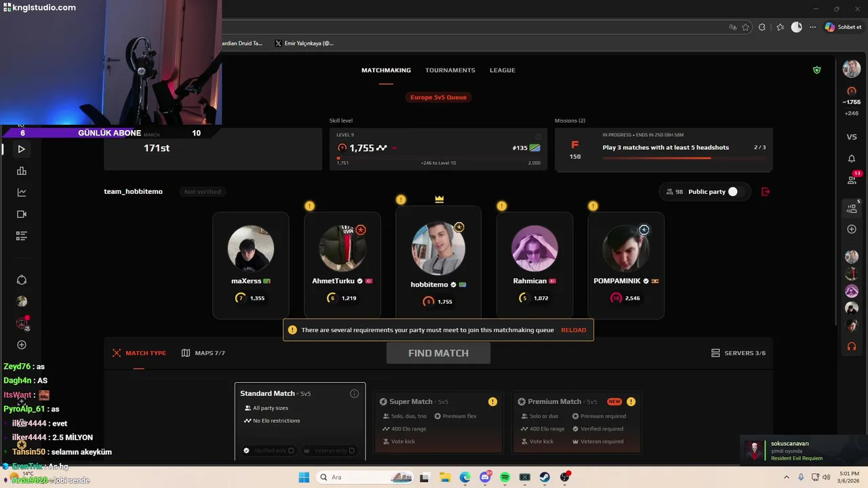Select the Super Match card

[439, 422]
